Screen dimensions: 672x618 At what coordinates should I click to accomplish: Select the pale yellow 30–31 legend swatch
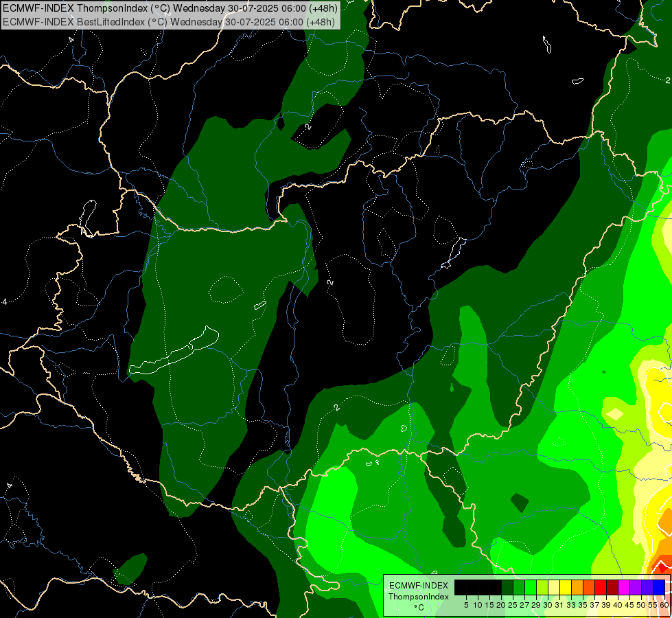coord(554,587)
